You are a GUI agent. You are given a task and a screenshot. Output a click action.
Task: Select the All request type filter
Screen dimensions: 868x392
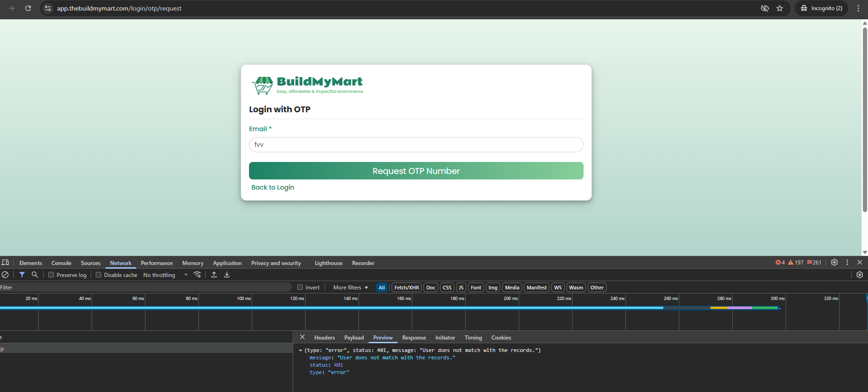[x=382, y=288]
